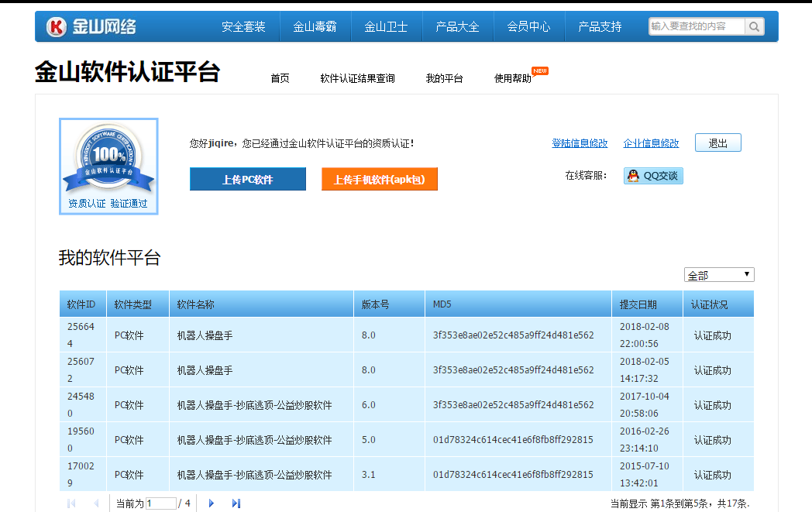Click the QQ penguin chat icon

coord(633,176)
